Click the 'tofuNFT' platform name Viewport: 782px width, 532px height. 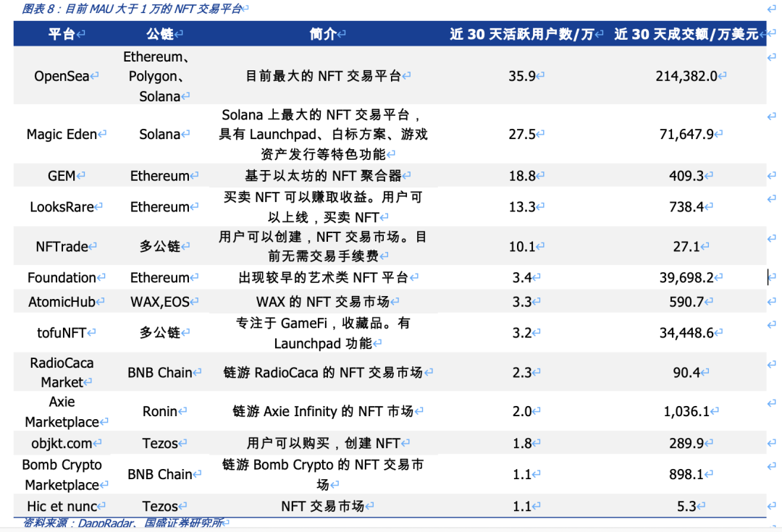[62, 333]
